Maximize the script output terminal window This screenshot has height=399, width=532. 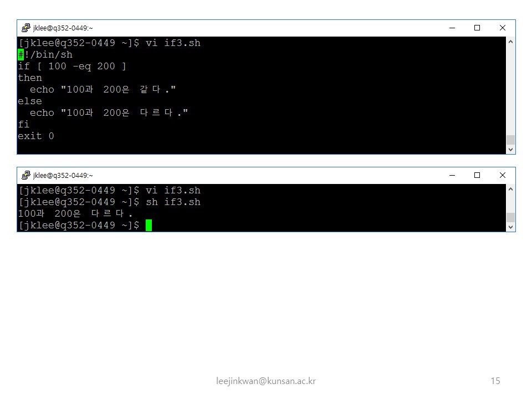coord(477,175)
